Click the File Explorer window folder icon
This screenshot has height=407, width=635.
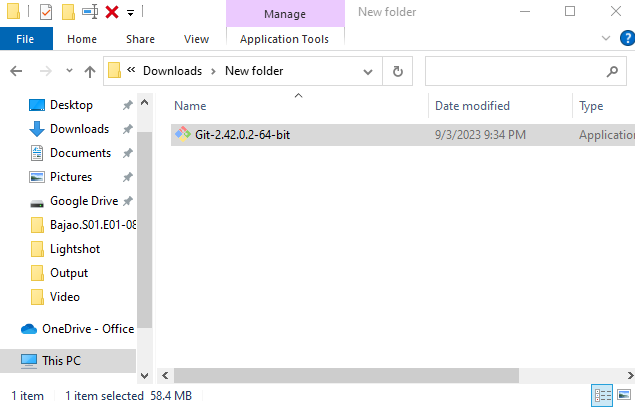point(13,11)
